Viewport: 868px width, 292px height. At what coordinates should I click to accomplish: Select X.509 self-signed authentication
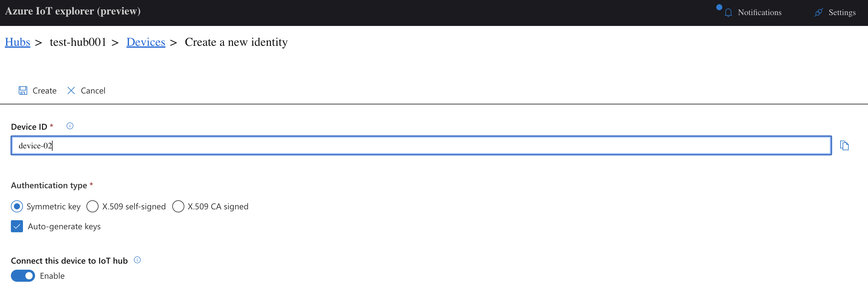[x=92, y=206]
